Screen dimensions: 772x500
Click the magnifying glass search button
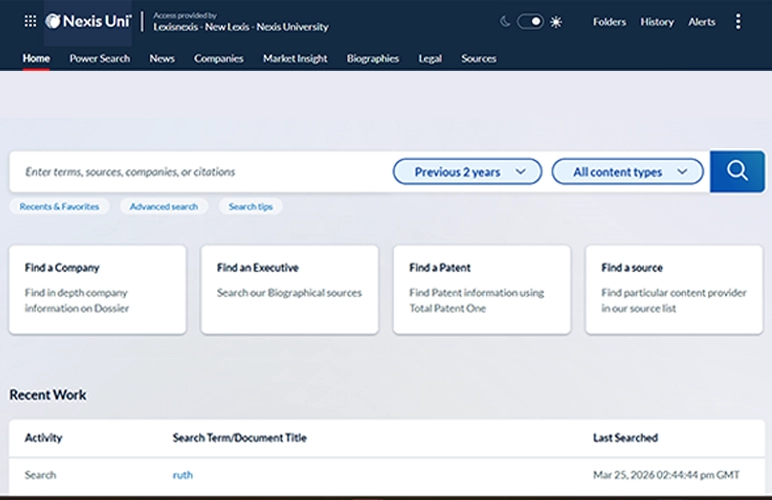point(737,171)
